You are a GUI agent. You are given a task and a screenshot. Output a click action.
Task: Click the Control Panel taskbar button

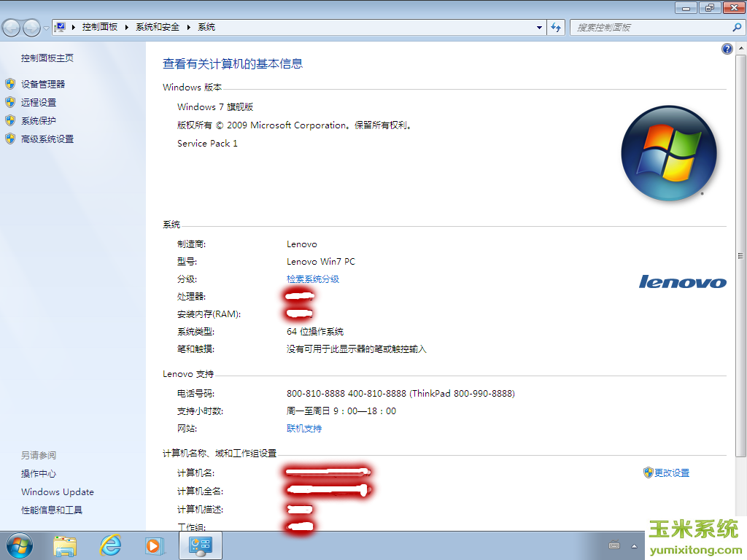click(201, 545)
